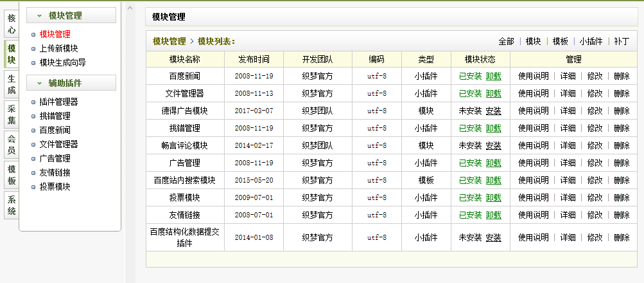Open the 采集 vertical sidebar tab
Image resolution: width=644 pixels, height=283 pixels.
tap(12, 114)
